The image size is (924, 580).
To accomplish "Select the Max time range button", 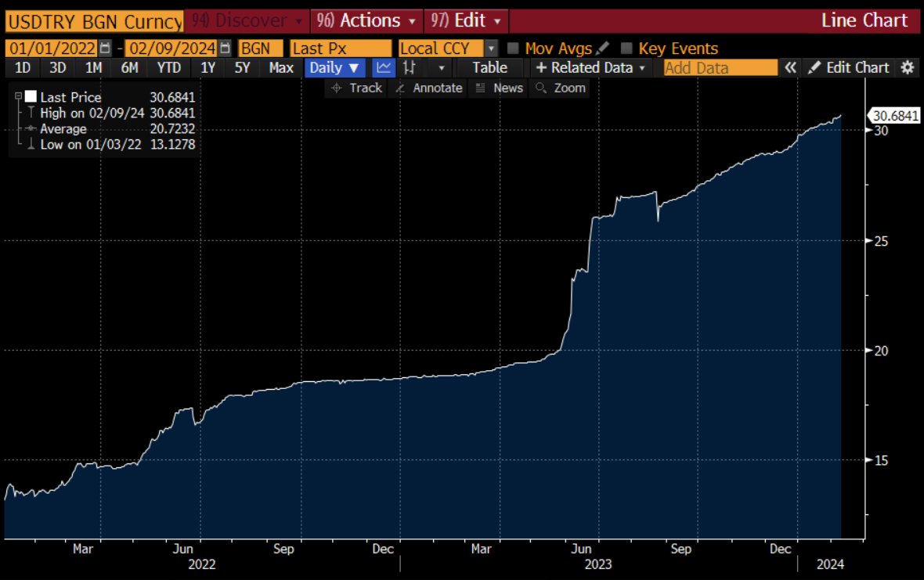I will [280, 67].
